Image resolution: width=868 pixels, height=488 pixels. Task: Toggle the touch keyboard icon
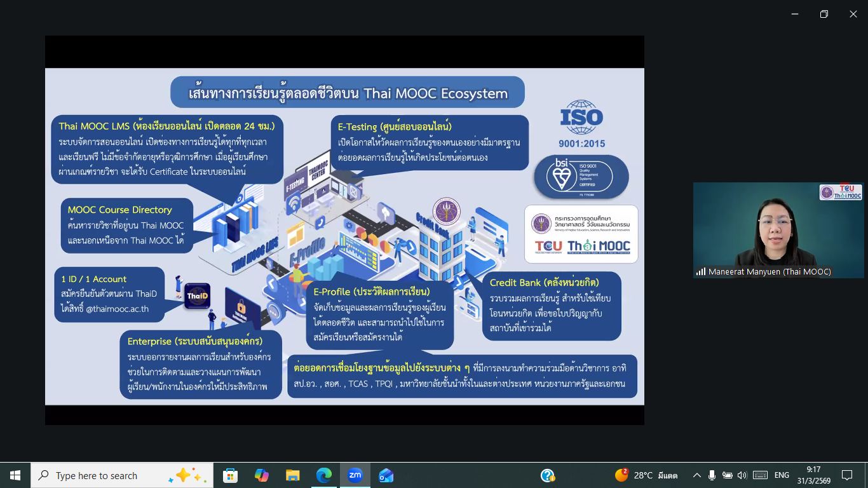(x=759, y=475)
